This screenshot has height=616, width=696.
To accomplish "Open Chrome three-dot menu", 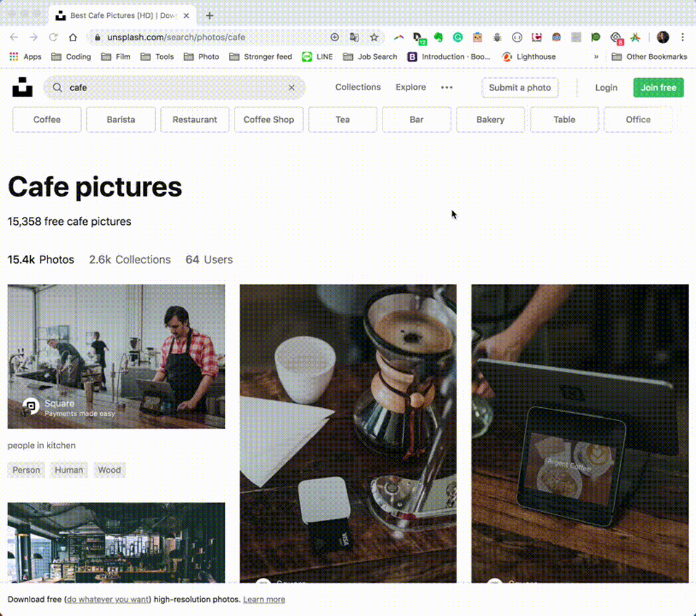I will click(x=682, y=38).
